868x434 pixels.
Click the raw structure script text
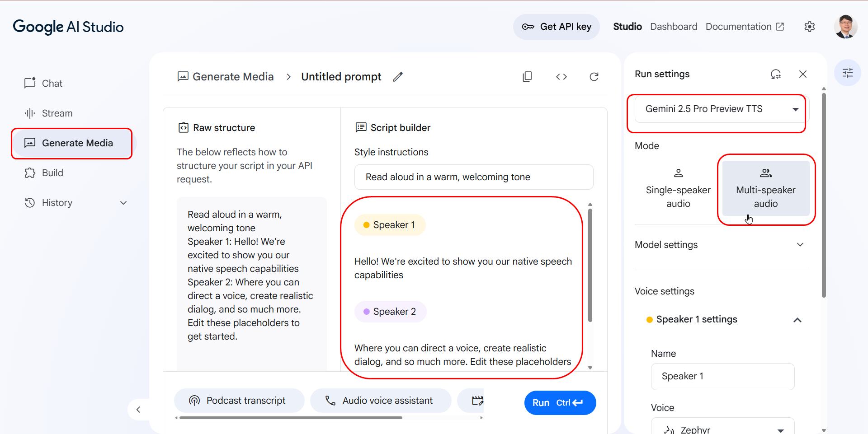pos(251,275)
